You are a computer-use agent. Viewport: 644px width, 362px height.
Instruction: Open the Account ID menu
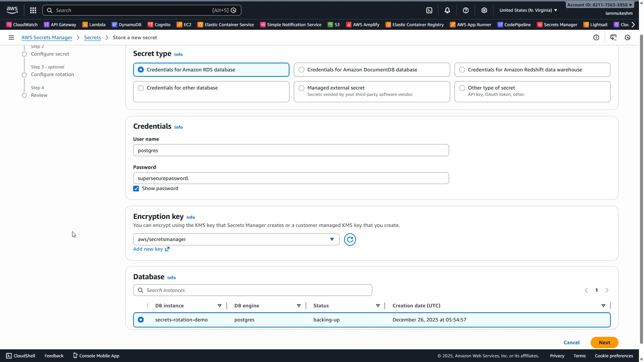pyautogui.click(x=599, y=5)
